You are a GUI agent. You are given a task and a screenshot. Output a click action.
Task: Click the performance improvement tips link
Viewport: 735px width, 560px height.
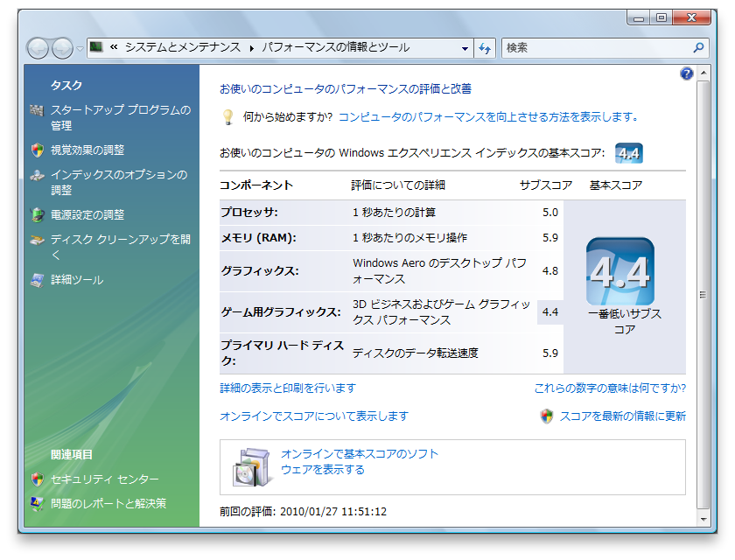[x=488, y=116]
